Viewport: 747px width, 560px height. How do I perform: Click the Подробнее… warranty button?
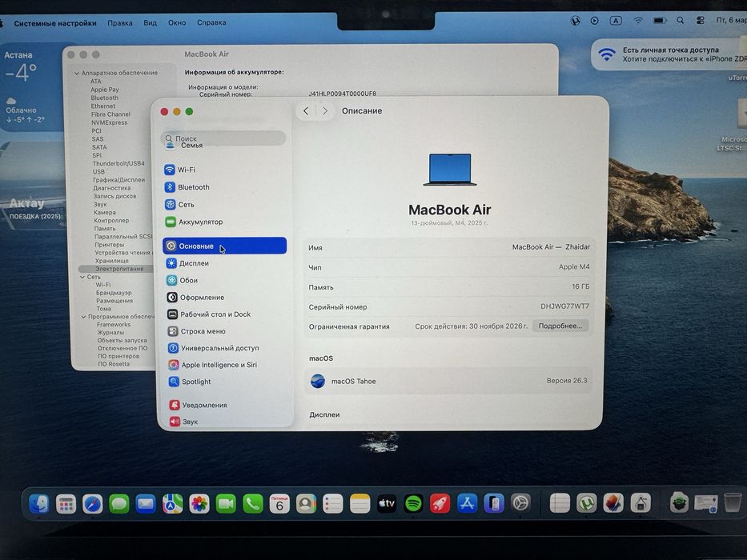[560, 326]
